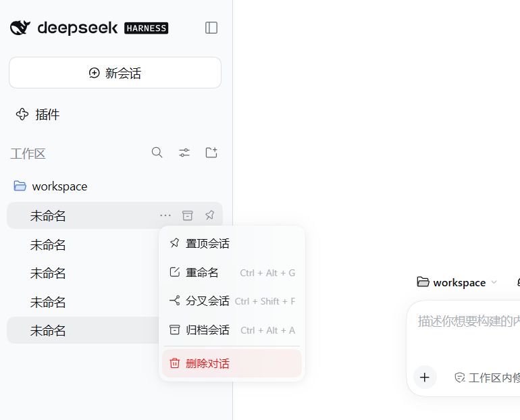Collapse the sidebar with the panel toggle icon
This screenshot has height=420, width=520.
coord(211,28)
